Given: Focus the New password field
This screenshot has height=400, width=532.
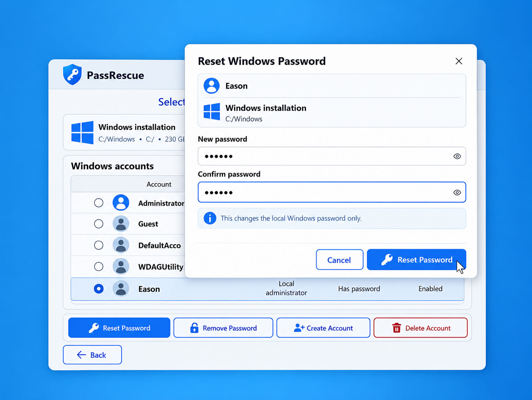Looking at the screenshot, I should [x=332, y=156].
